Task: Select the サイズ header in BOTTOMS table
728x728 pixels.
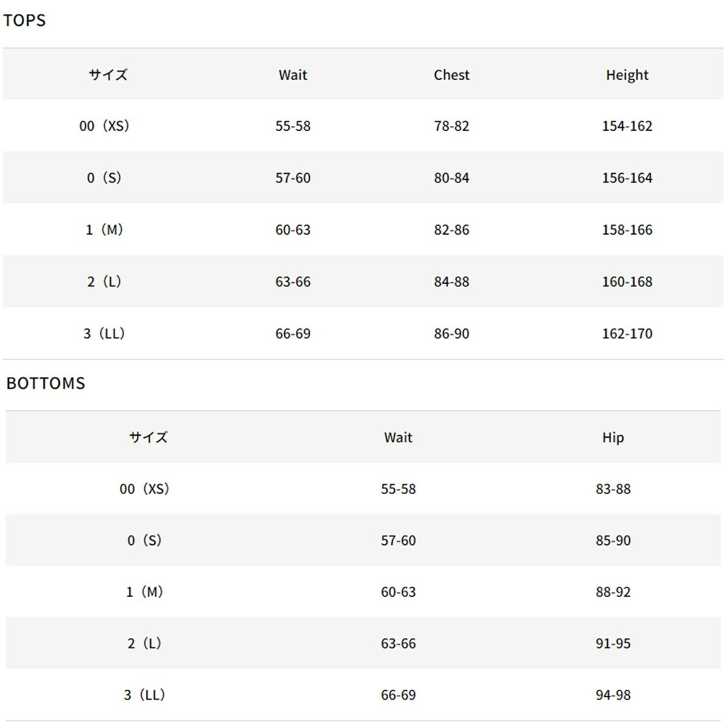Action: coord(148,437)
